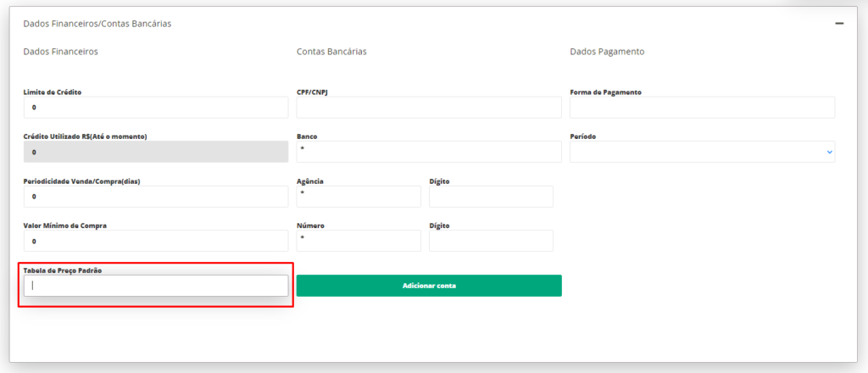Click the Tabela de Preço Padrão field

point(156,286)
